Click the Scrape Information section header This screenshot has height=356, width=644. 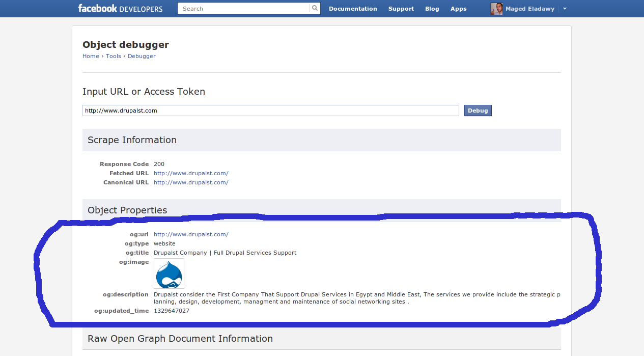coord(322,140)
